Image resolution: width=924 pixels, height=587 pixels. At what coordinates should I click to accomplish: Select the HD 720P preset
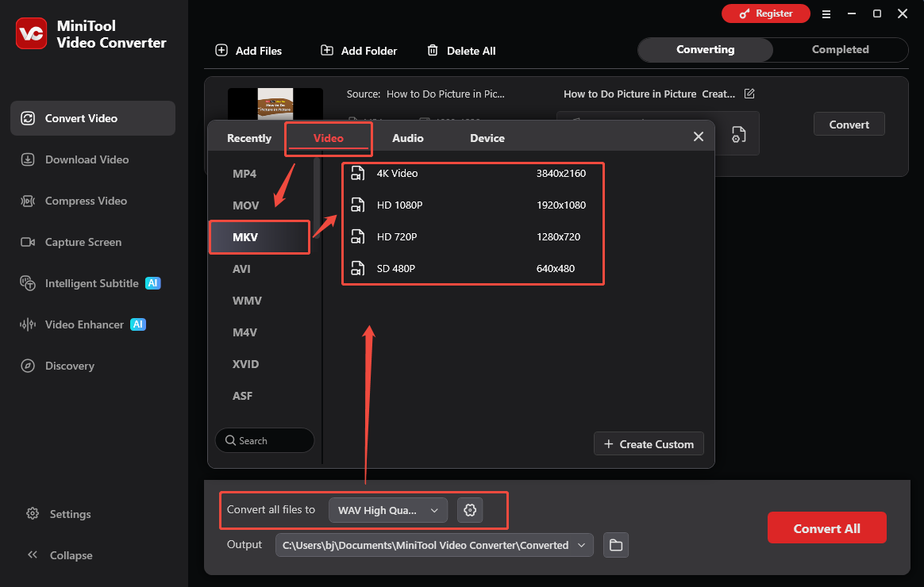tap(472, 237)
